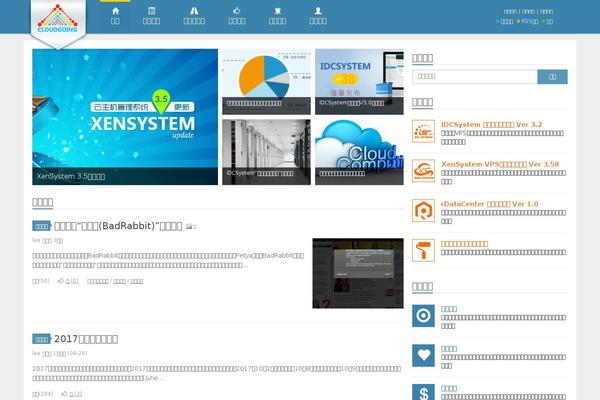Viewport: 600px width, 400px height.
Task: Click the XenSystem VPS product icon
Action: click(423, 171)
